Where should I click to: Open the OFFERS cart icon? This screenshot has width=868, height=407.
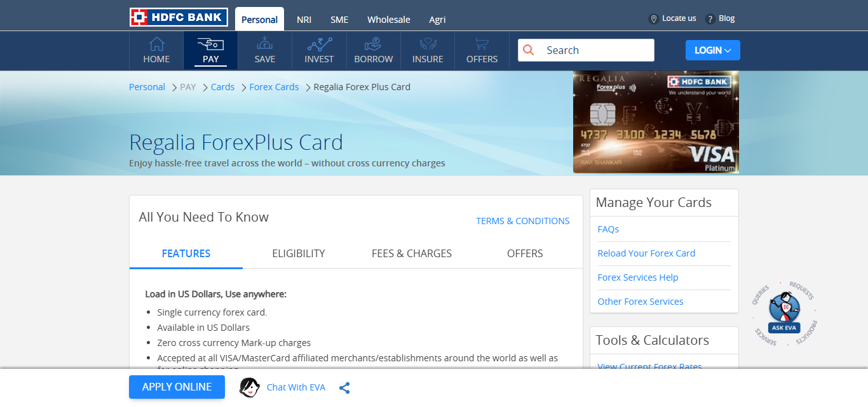click(x=482, y=44)
